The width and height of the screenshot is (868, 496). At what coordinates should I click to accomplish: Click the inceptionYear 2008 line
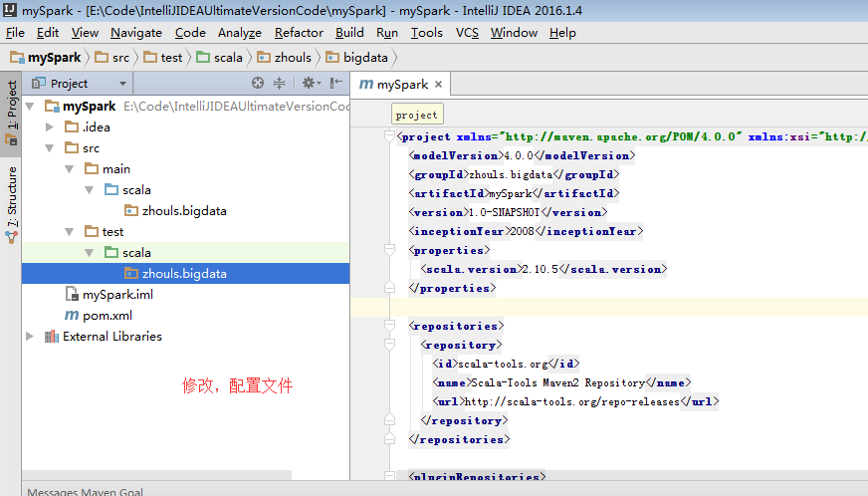pos(526,232)
